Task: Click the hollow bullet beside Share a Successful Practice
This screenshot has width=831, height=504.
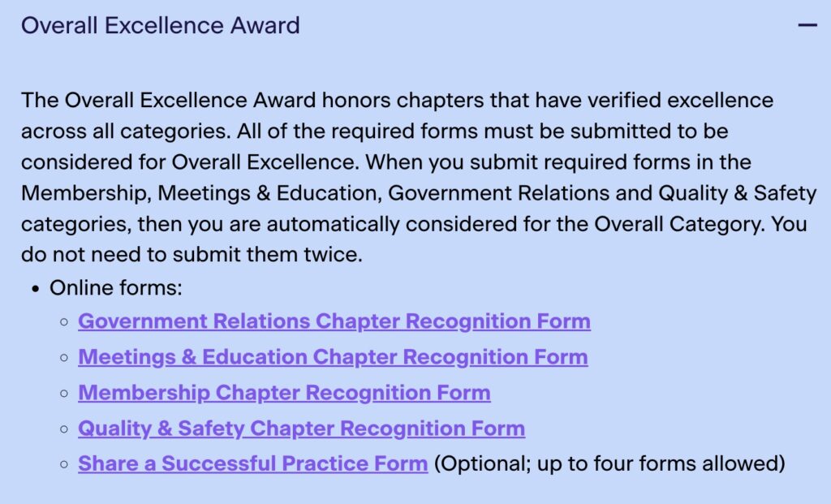Action: (x=64, y=465)
